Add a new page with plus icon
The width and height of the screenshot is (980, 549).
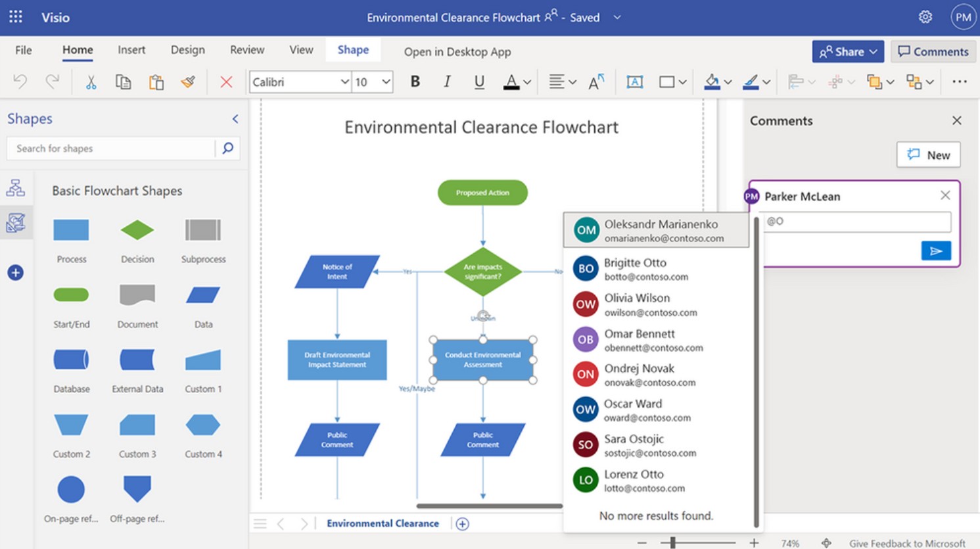pos(463,524)
